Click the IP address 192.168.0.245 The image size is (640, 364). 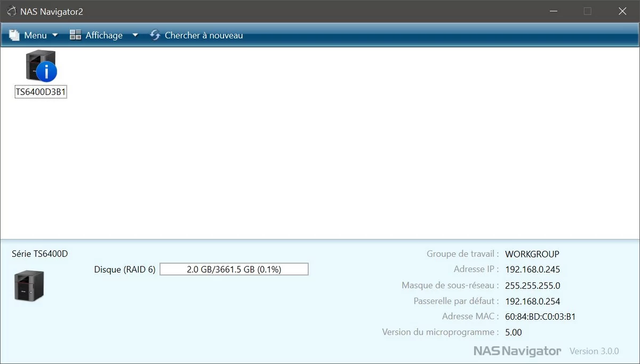pyautogui.click(x=533, y=270)
